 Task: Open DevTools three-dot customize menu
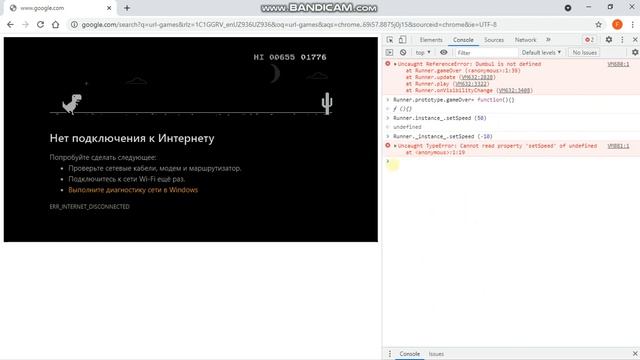click(622, 40)
